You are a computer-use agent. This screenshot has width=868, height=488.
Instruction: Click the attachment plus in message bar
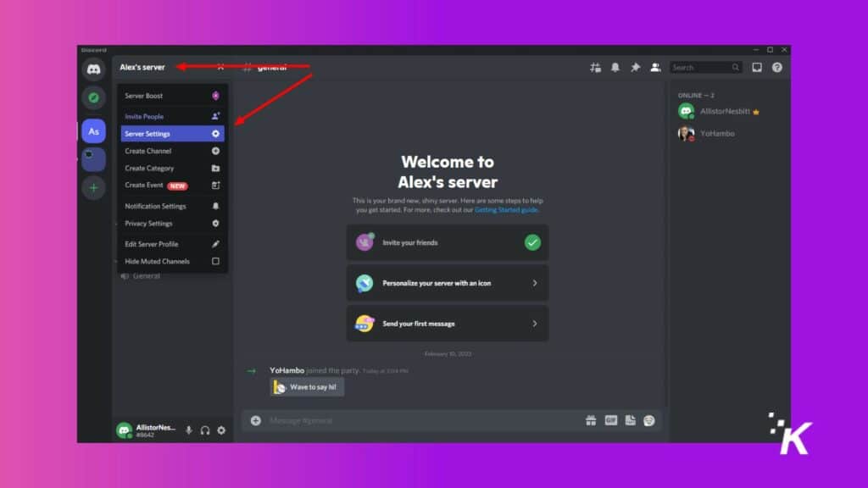tap(256, 420)
